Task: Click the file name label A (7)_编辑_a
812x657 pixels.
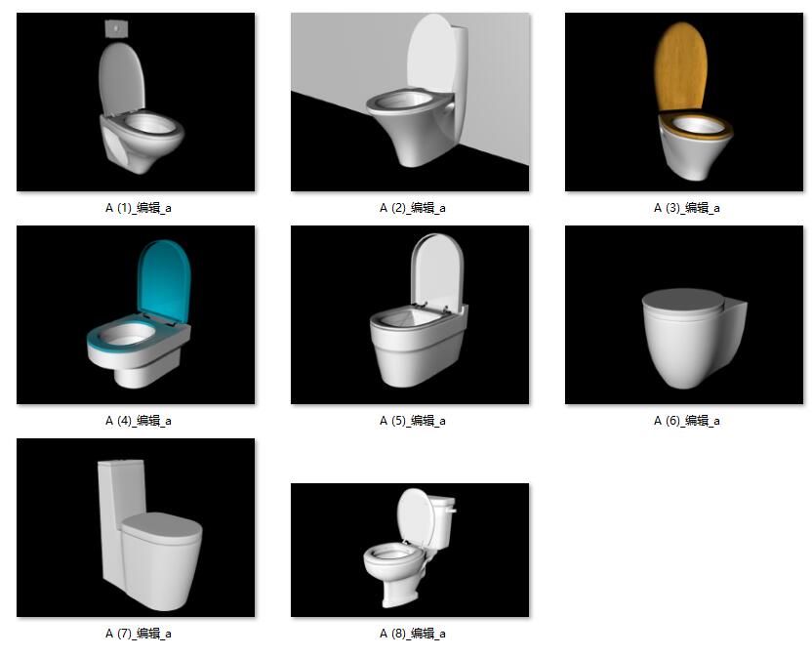Action: [139, 634]
